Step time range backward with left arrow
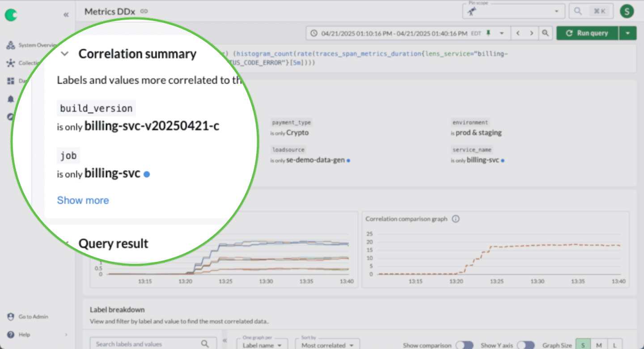This screenshot has width=644, height=349. [518, 33]
